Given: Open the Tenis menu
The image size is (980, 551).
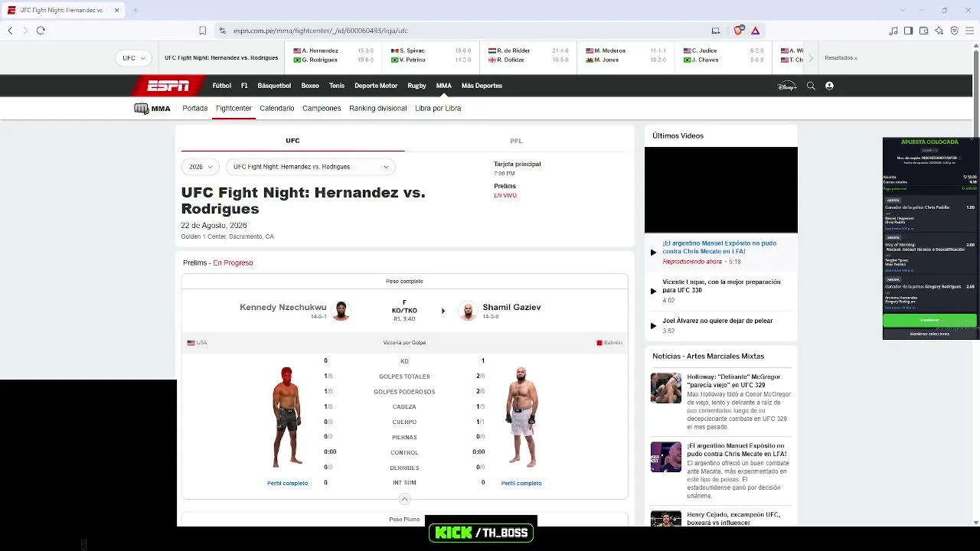Looking at the screenshot, I should coord(337,86).
